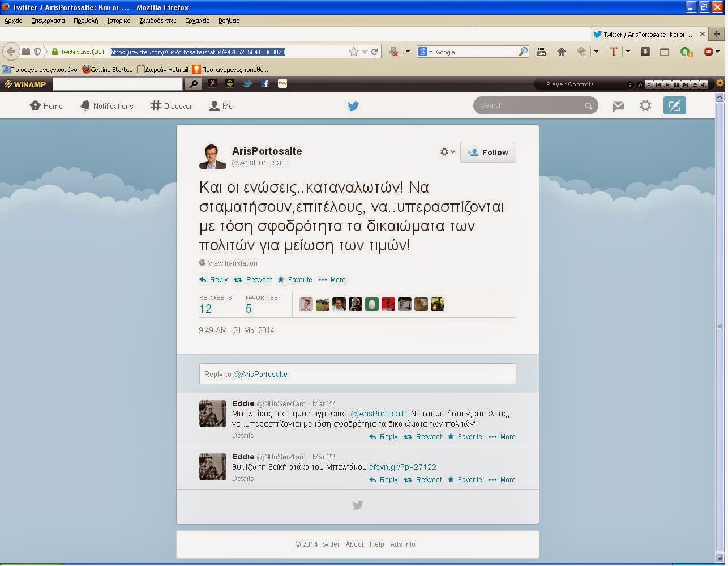Click View translation under the tweet
This screenshot has height=566, width=728.
pyautogui.click(x=228, y=263)
